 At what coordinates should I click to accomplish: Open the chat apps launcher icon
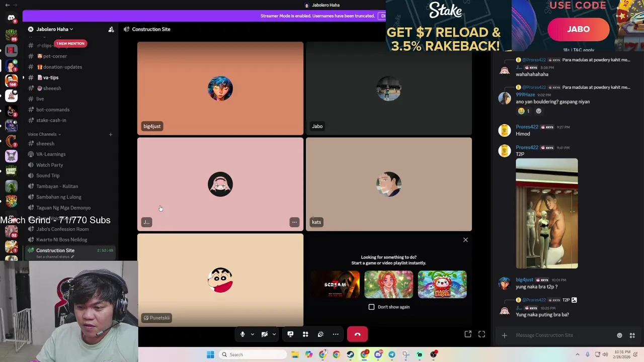point(632,335)
